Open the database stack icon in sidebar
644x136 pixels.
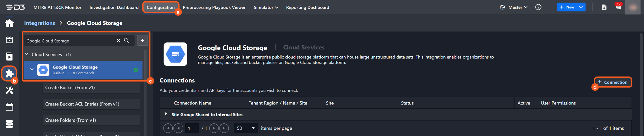[x=9, y=124]
